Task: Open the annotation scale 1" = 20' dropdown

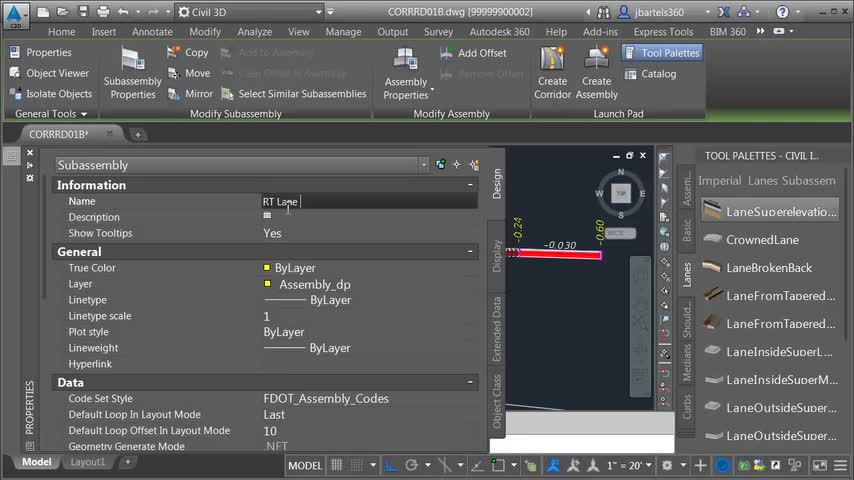Action: pos(629,465)
